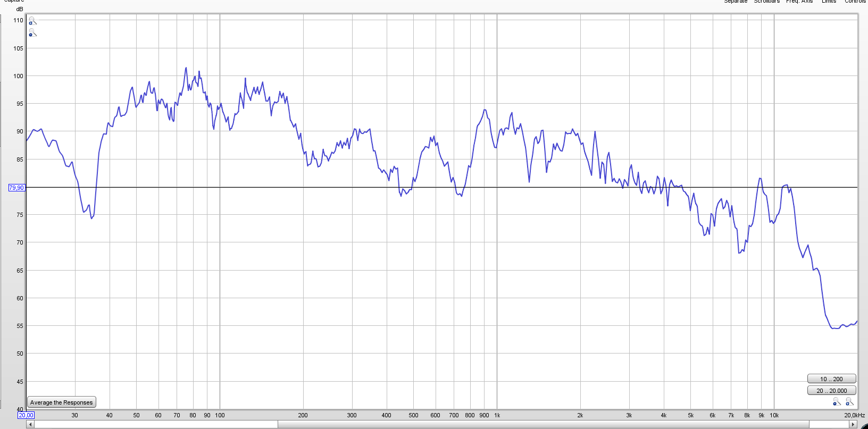Set the frequency range to 20 .. 20.000
Image resolution: width=868 pixels, height=429 pixels.
coord(831,390)
